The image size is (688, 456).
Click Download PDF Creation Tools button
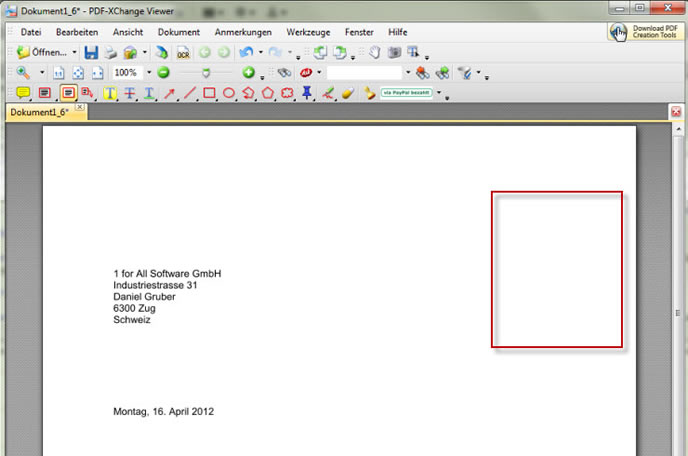(x=645, y=32)
